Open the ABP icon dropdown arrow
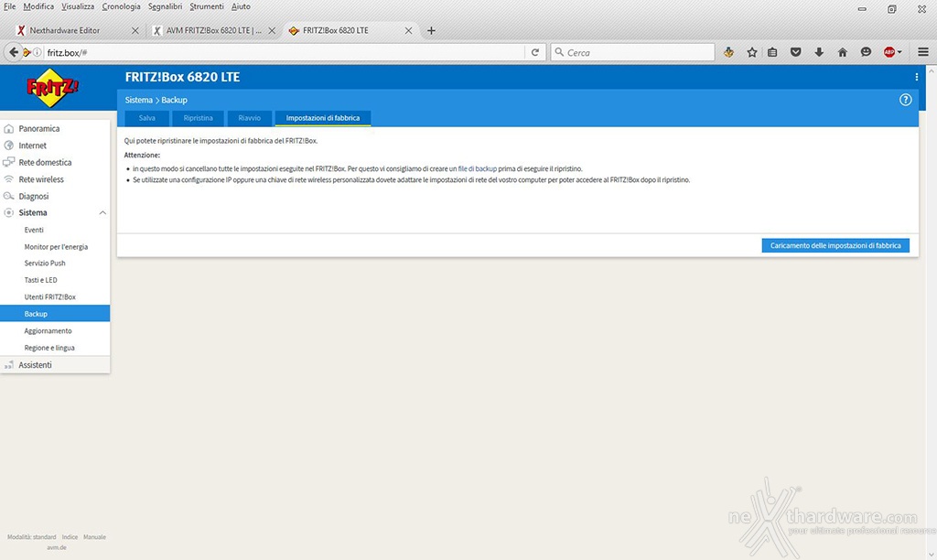The width and height of the screenshot is (937, 560). (x=899, y=52)
